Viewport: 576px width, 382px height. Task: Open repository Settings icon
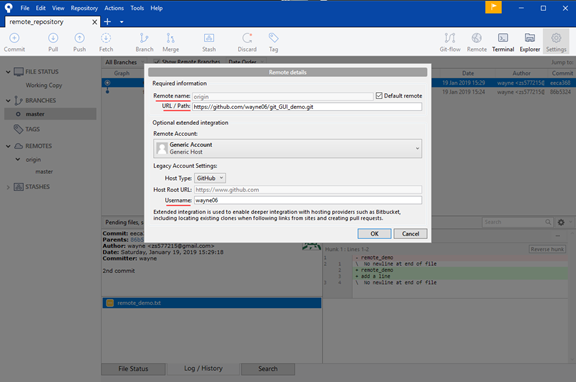(556, 42)
